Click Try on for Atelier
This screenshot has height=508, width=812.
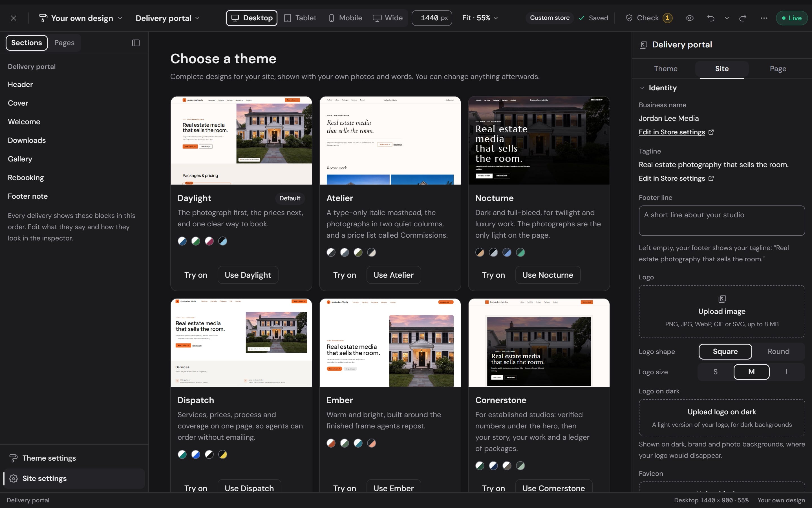click(345, 275)
